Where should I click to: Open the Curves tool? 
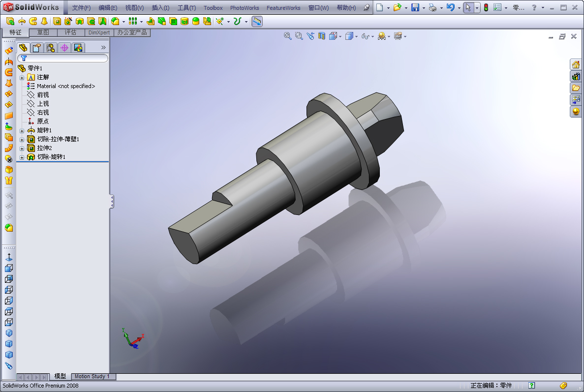click(237, 21)
